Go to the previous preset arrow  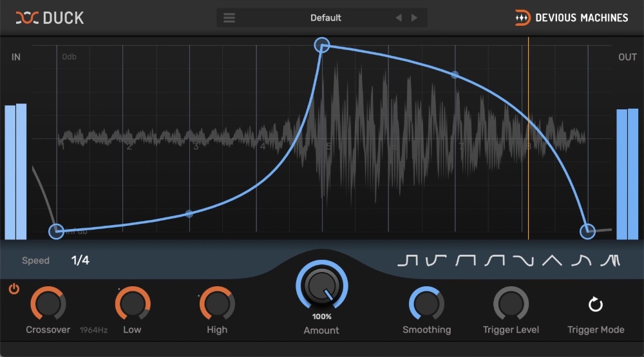pyautogui.click(x=399, y=17)
